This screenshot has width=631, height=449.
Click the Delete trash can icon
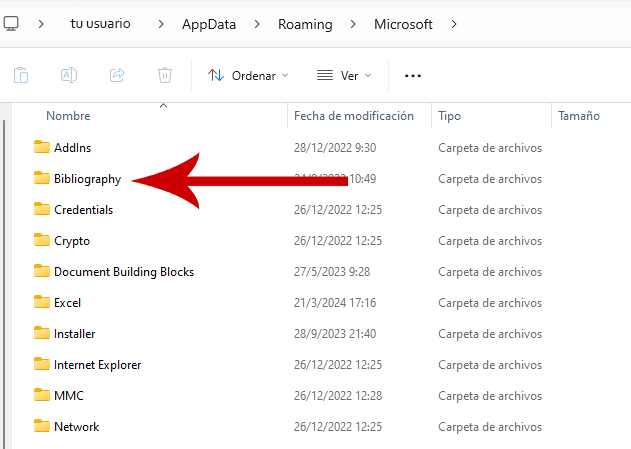click(165, 75)
